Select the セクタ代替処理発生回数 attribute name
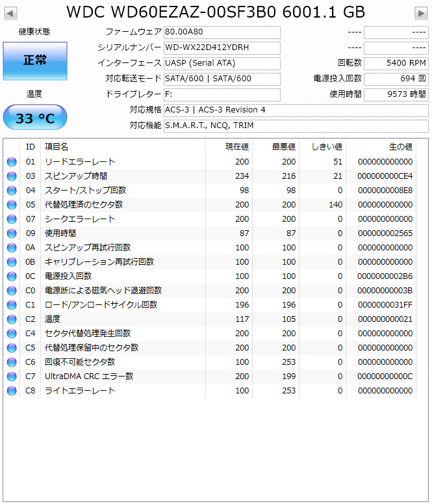432x504 pixels. [x=88, y=334]
